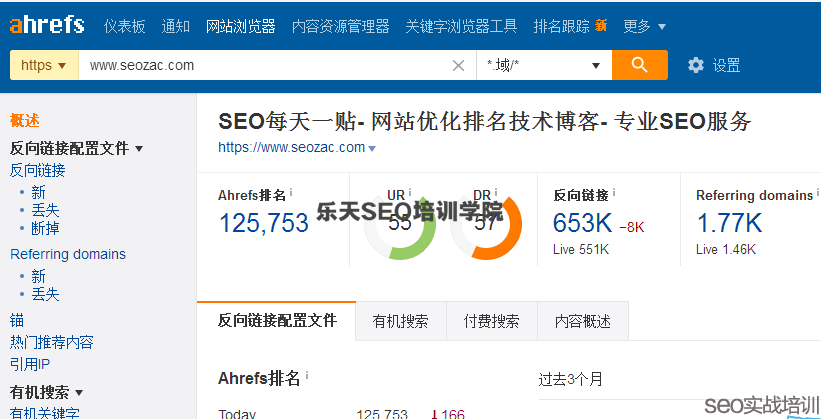Image resolution: width=821 pixels, height=419 pixels.
Task: Open the https protocol dropdown
Action: pyautogui.click(x=44, y=66)
